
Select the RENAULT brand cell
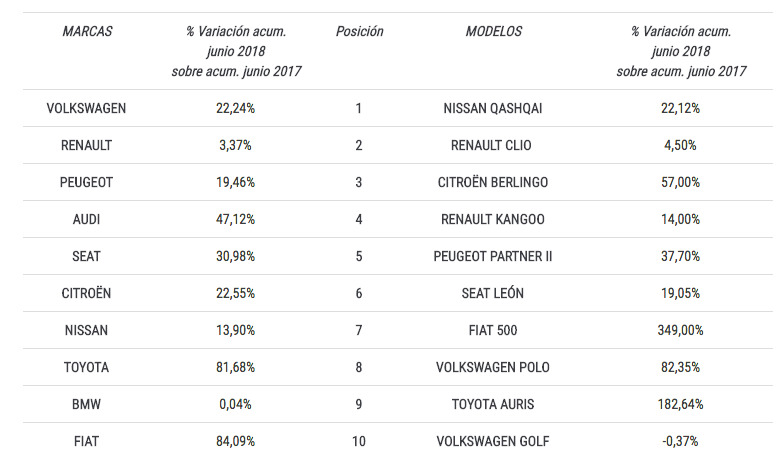(x=87, y=145)
